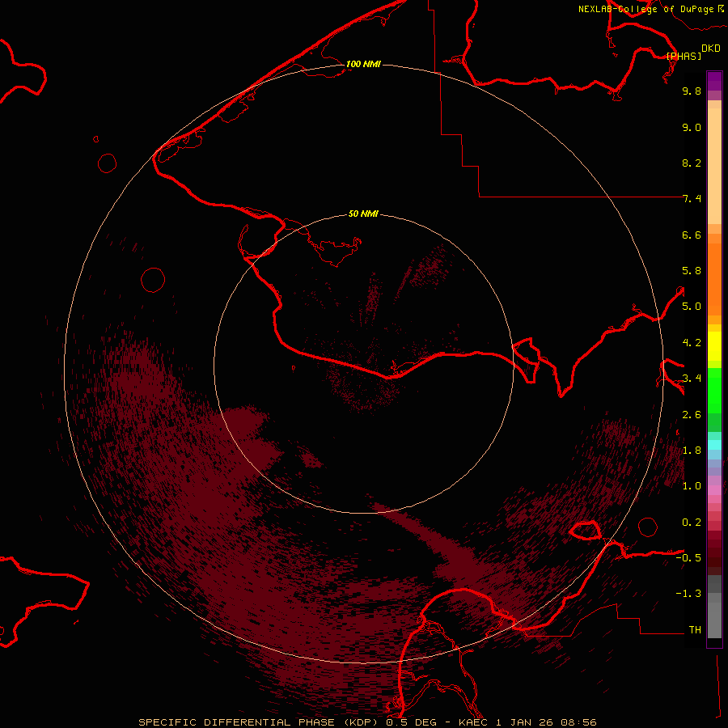Screen dimensions: 728x728
Task: Click the 1.0 legend value
Action: [x=692, y=486]
